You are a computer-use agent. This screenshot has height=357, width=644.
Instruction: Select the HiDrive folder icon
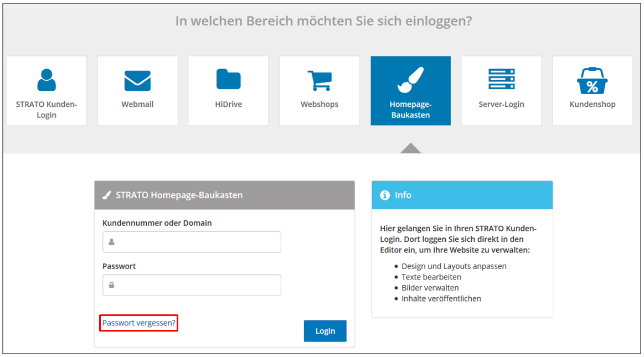(x=228, y=80)
